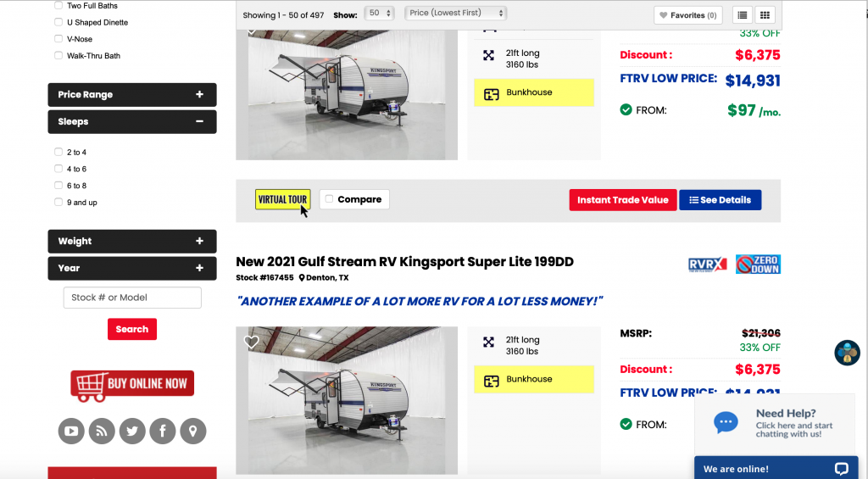Viewport: 868px width, 479px height.
Task: Open the Facebook social icon
Action: pos(163,432)
